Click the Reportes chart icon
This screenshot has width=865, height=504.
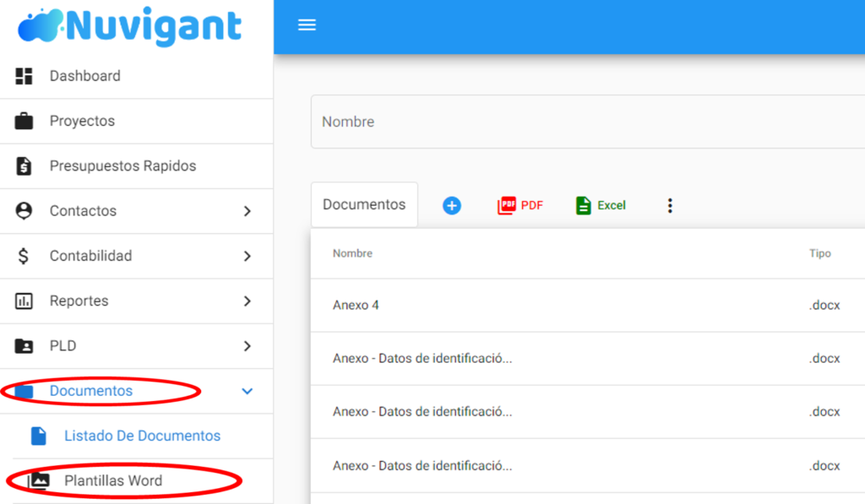click(24, 301)
